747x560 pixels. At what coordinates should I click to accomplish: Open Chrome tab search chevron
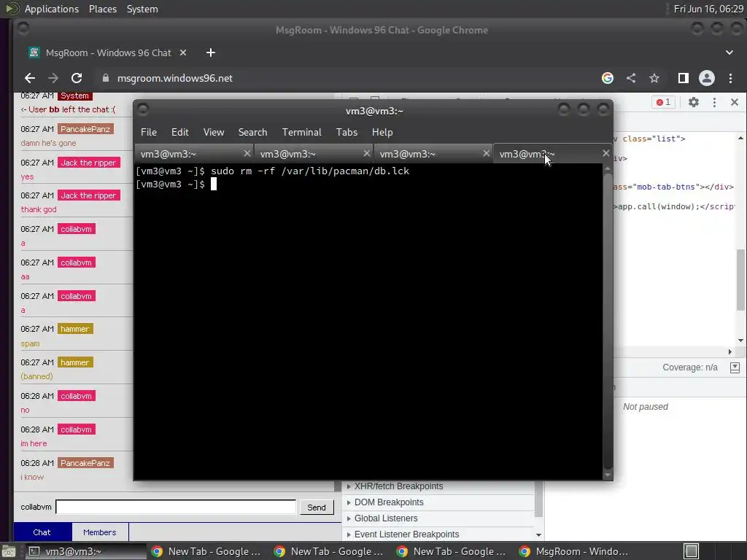click(729, 52)
